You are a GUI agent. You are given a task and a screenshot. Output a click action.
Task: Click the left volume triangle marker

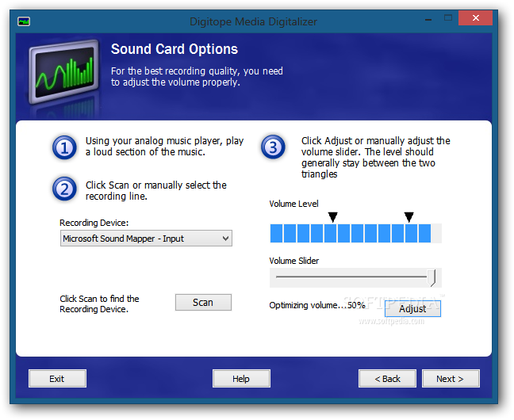click(x=332, y=217)
